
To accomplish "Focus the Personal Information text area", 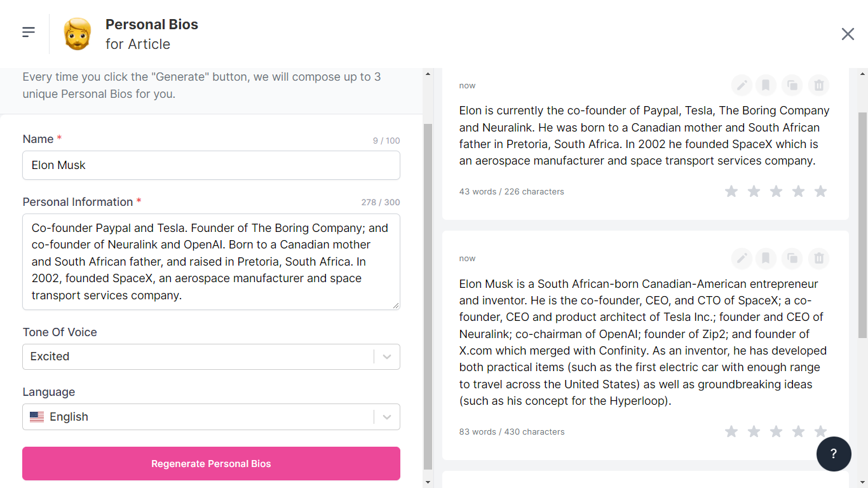I will coord(211,262).
